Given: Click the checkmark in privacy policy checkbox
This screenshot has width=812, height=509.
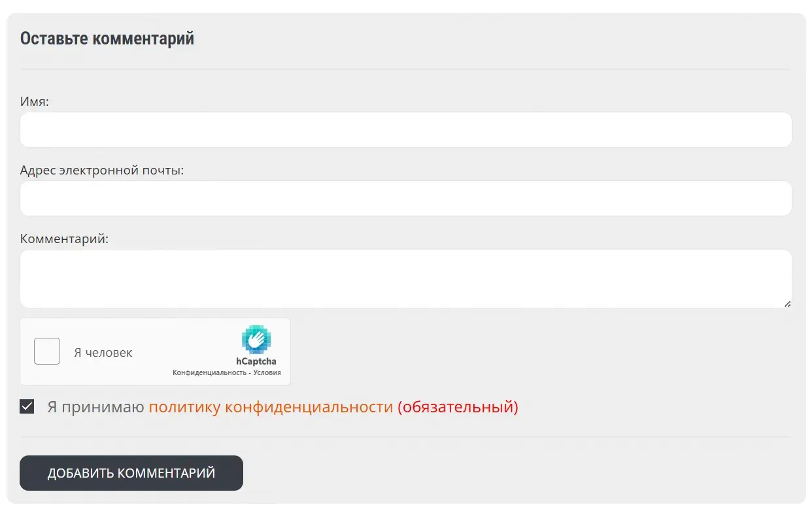Looking at the screenshot, I should tap(27, 407).
